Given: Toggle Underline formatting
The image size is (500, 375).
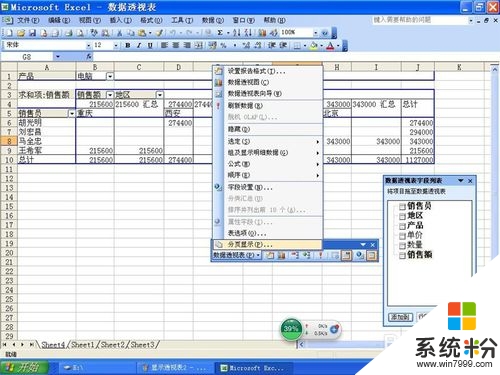Looking at the screenshot, I should pyautogui.click(x=150, y=45).
